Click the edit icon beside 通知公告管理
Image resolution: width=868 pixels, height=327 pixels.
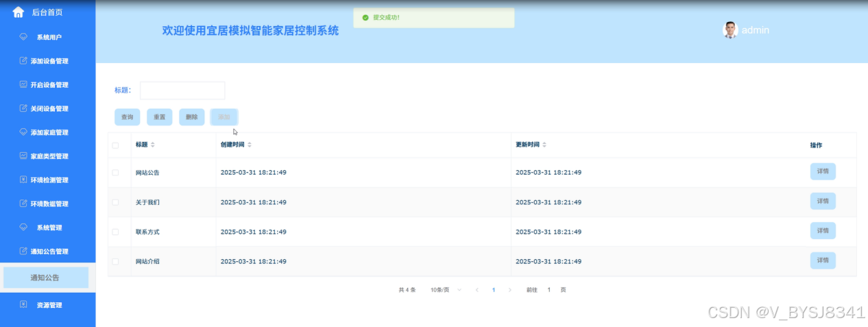point(23,251)
